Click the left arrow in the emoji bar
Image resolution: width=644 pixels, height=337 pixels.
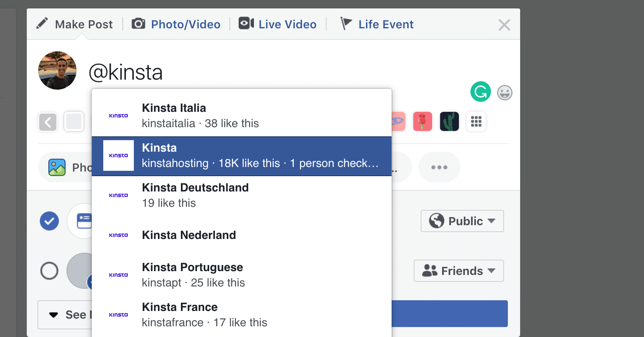47,122
